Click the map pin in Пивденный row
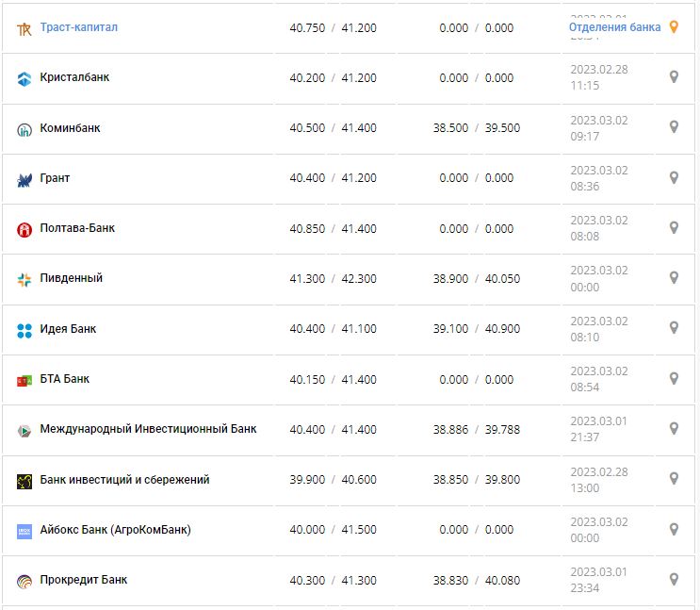 (674, 278)
